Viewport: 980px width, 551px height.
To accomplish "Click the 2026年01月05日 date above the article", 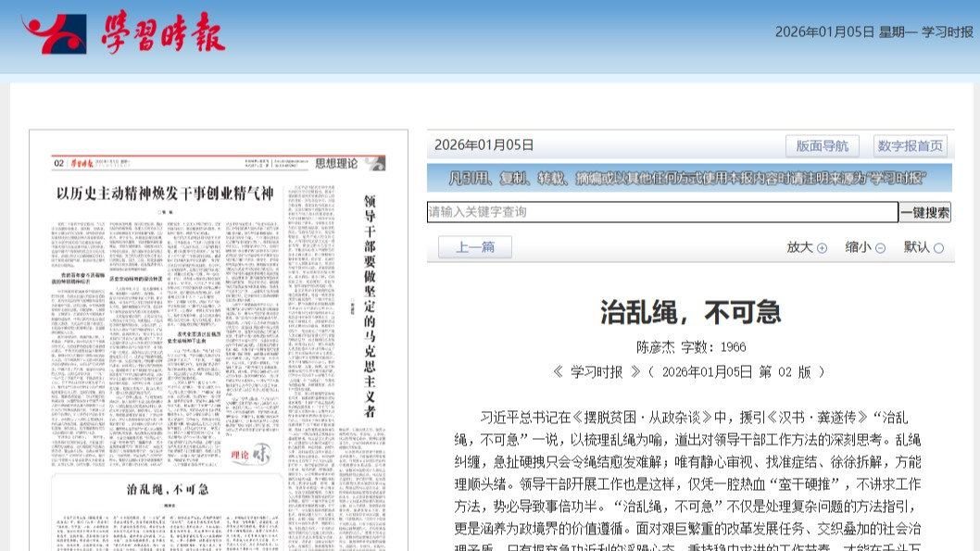I will click(484, 144).
